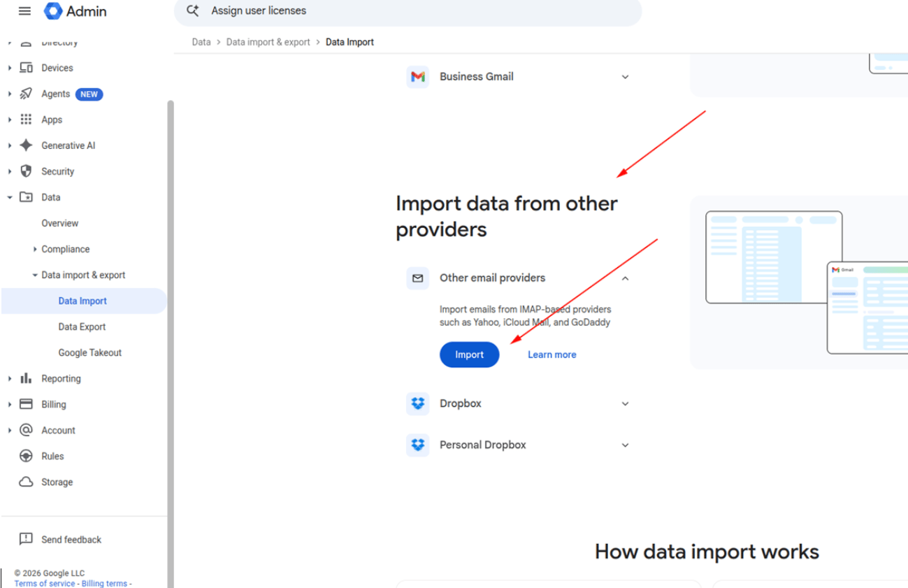Expand the Business Gmail section chevron
908x588 pixels.
click(625, 77)
